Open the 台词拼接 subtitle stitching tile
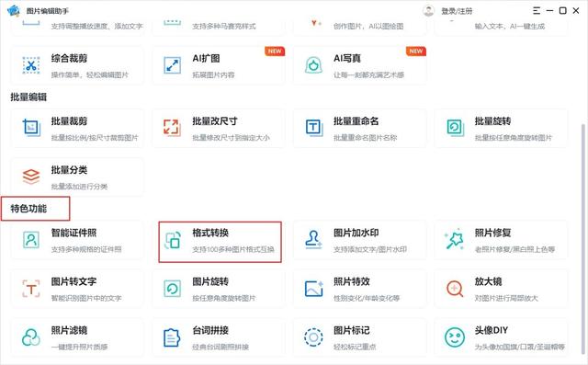The image size is (588, 365). [219, 336]
